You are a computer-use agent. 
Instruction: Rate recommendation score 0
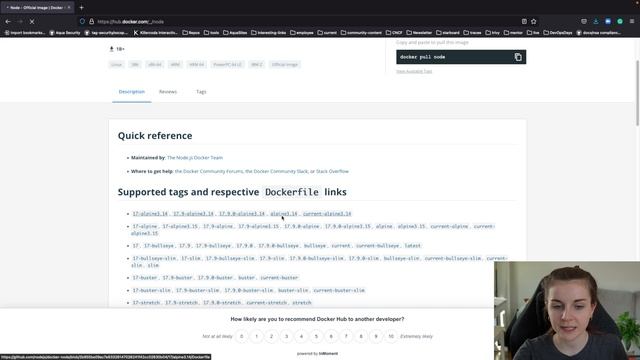[242, 336]
